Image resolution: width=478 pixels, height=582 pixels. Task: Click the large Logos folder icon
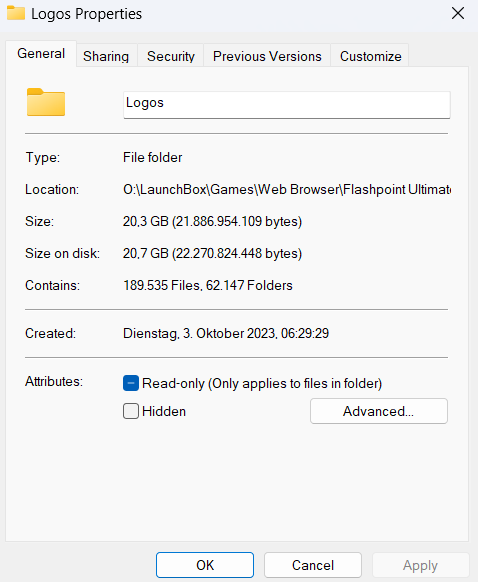point(46,102)
